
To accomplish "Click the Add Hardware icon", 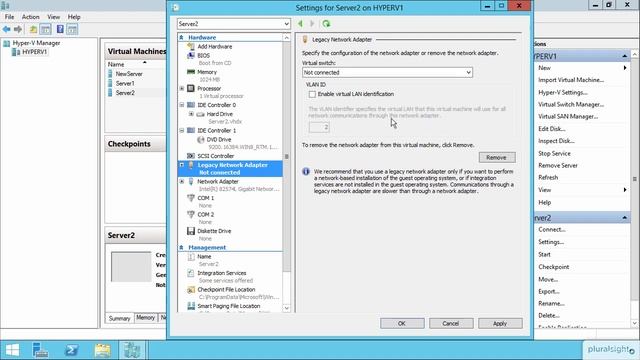I will [x=191, y=46].
